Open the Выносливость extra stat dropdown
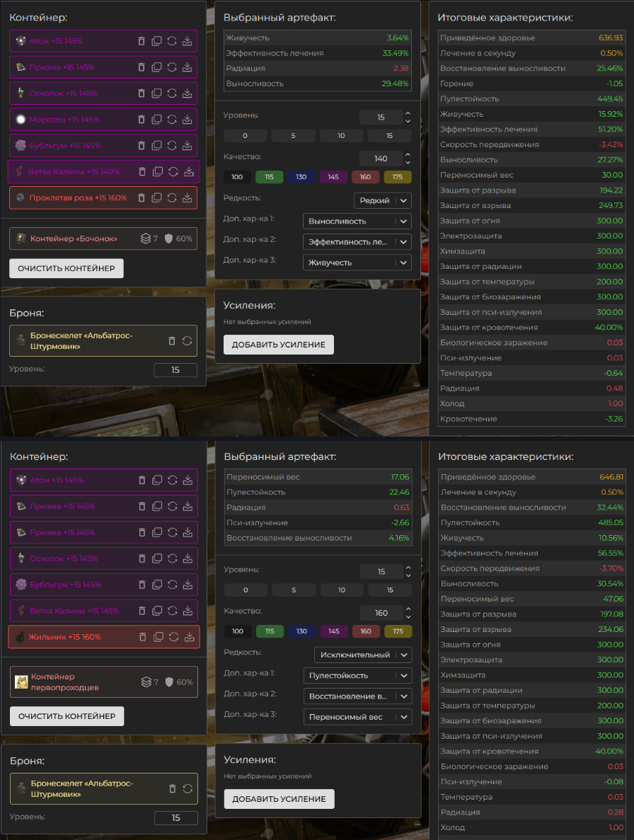 [x=357, y=221]
